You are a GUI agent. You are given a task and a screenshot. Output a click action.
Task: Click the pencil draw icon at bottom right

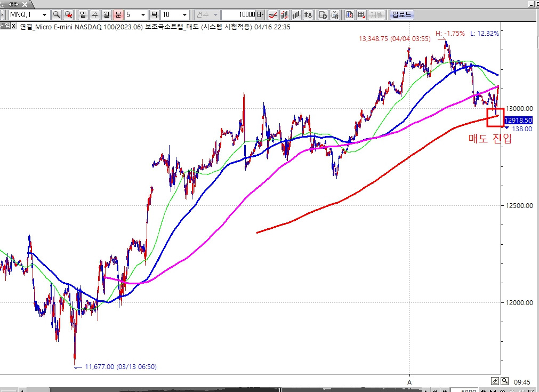point(495,381)
